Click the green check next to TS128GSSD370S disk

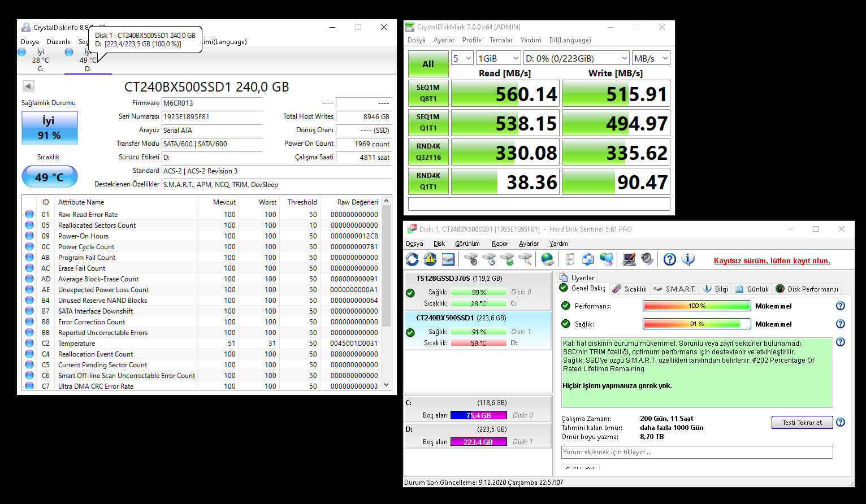coord(410,293)
